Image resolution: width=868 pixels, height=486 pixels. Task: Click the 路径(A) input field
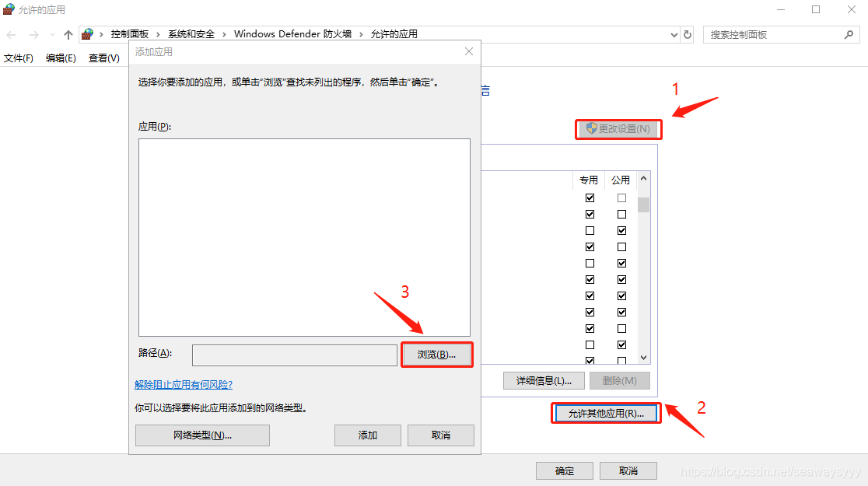click(295, 355)
